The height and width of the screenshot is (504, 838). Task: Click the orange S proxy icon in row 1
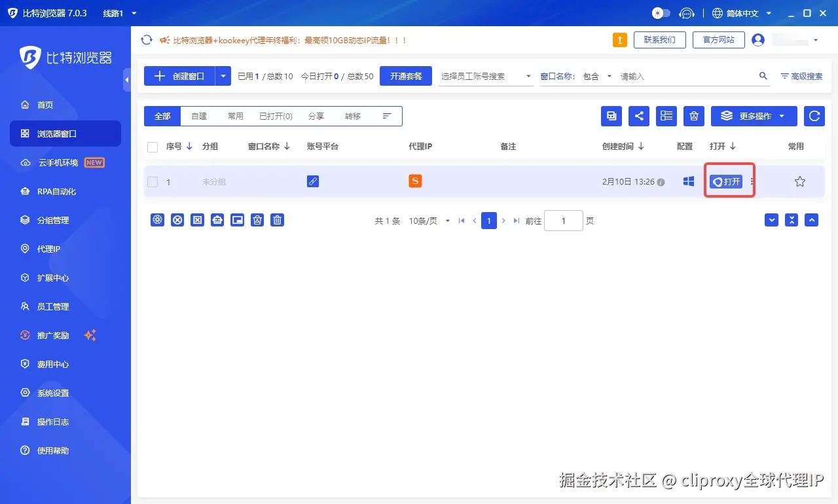[415, 181]
